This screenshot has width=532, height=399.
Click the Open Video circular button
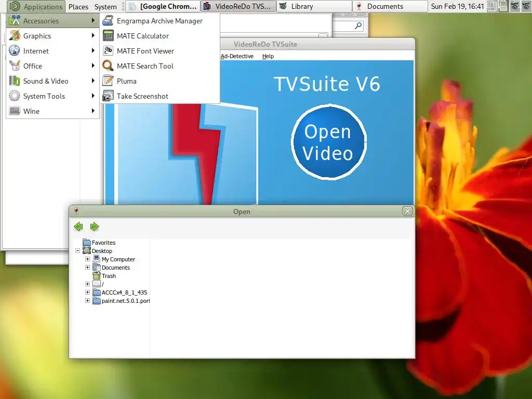[x=328, y=142]
